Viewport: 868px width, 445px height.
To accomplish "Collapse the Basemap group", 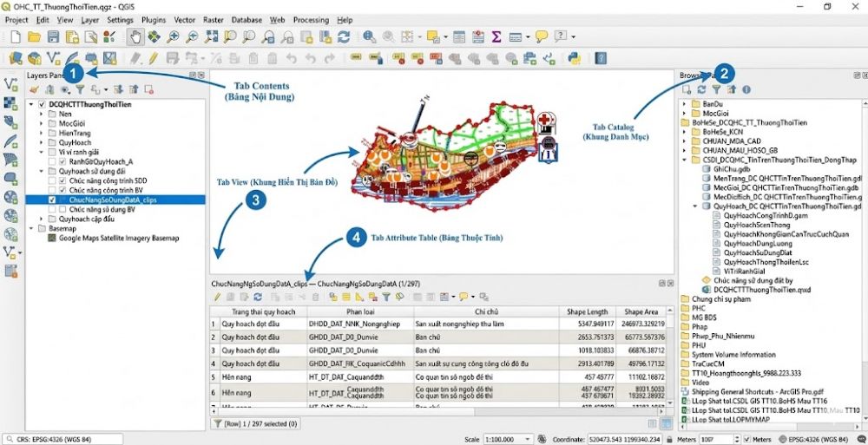I will tap(31, 228).
